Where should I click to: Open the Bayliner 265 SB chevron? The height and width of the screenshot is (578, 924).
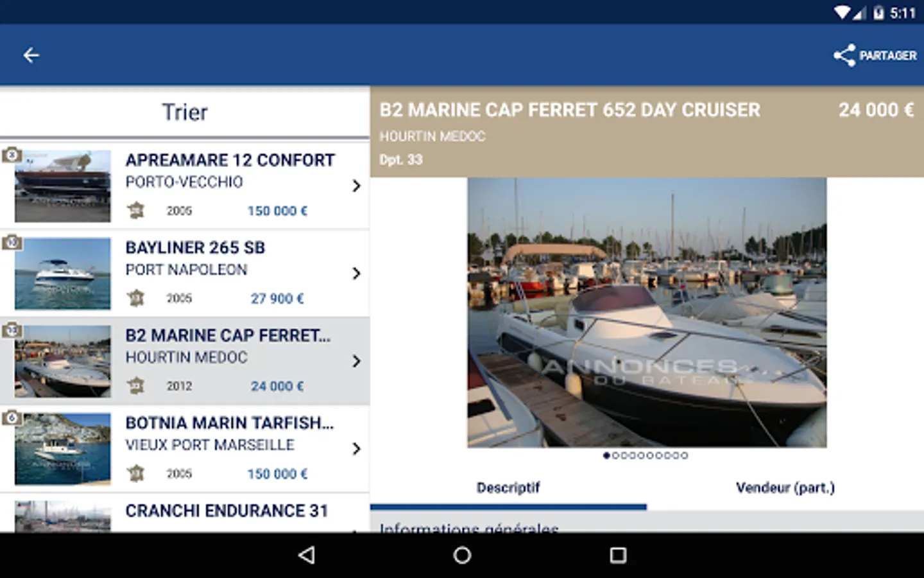[x=357, y=273]
